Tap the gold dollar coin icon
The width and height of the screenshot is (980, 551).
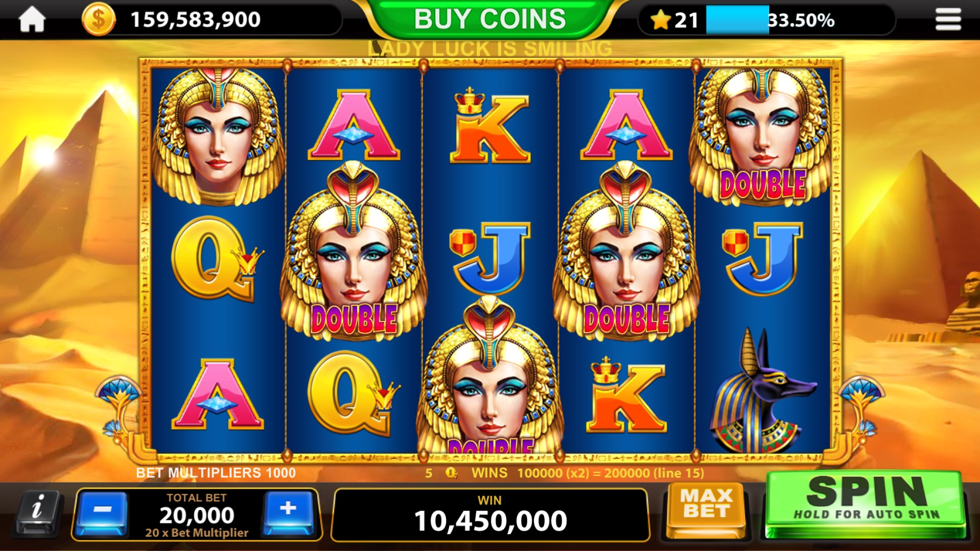point(99,20)
